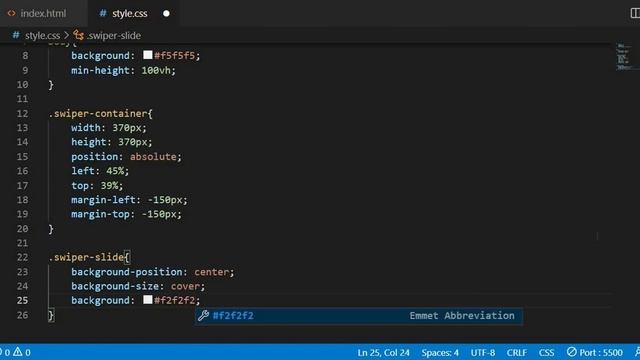Screen dimensions: 640x360
Task: Click the wrench icon in the suggestion
Action: (x=203, y=316)
